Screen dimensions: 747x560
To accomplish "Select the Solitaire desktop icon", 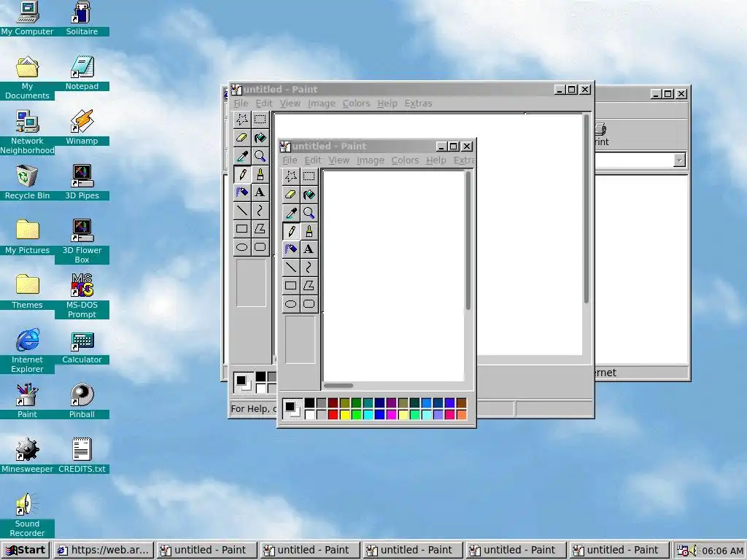I will point(82,18).
